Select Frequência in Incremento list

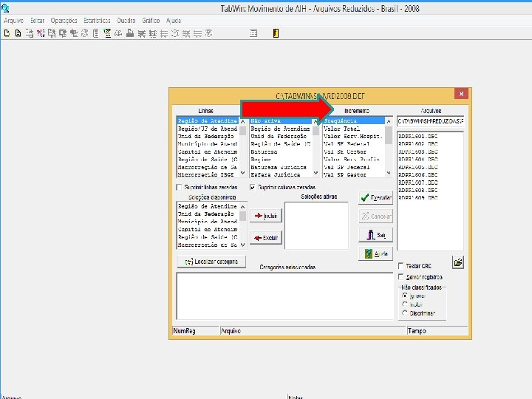pos(353,120)
